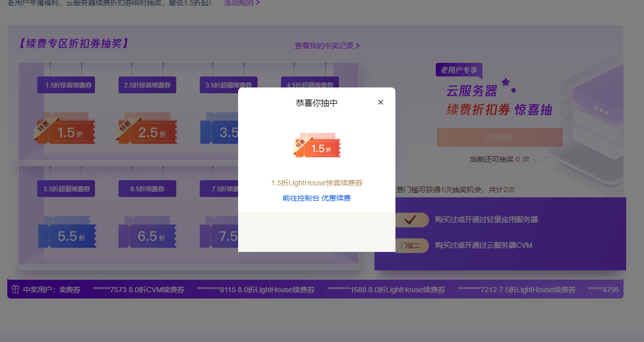Click 购买过或开通过云服务器CVM text

[x=484, y=245]
